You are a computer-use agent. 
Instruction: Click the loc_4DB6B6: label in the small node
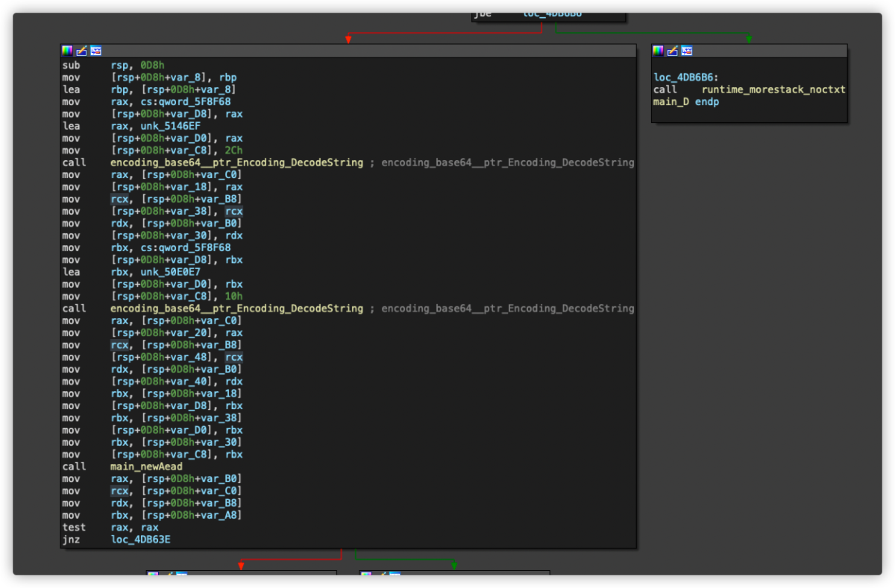pyautogui.click(x=685, y=78)
